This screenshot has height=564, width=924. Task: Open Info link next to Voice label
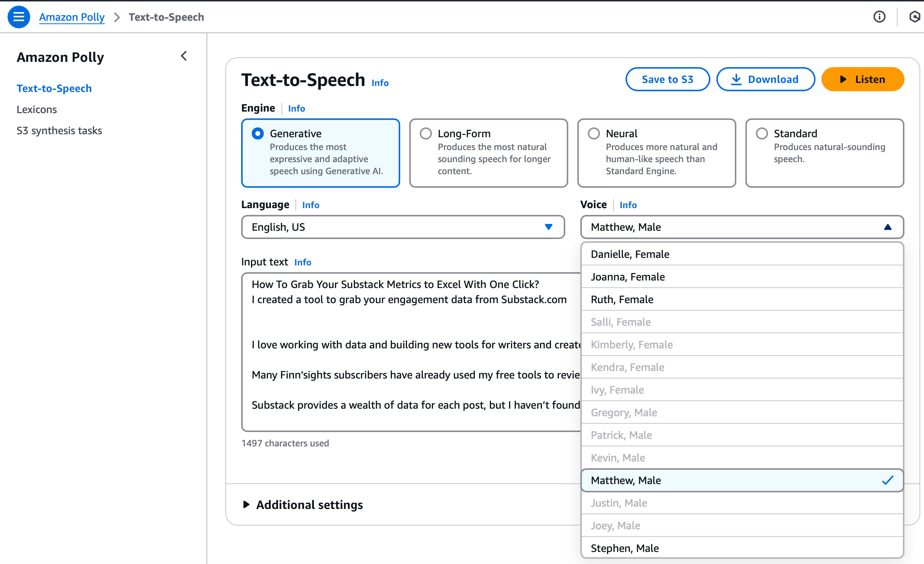point(628,205)
